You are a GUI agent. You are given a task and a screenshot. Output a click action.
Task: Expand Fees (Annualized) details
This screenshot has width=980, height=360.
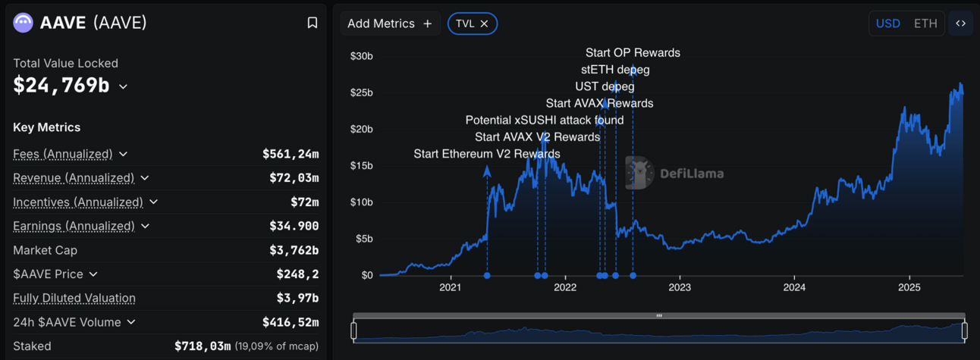[123, 154]
